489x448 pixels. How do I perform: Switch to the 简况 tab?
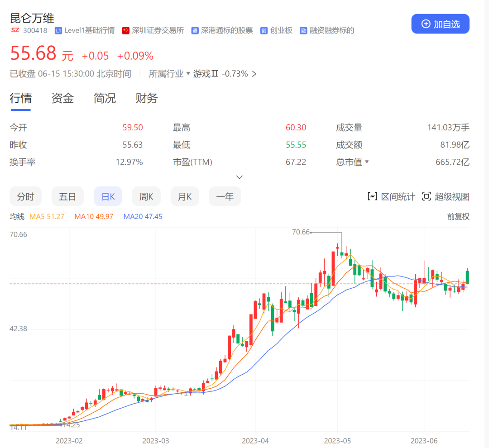[105, 98]
